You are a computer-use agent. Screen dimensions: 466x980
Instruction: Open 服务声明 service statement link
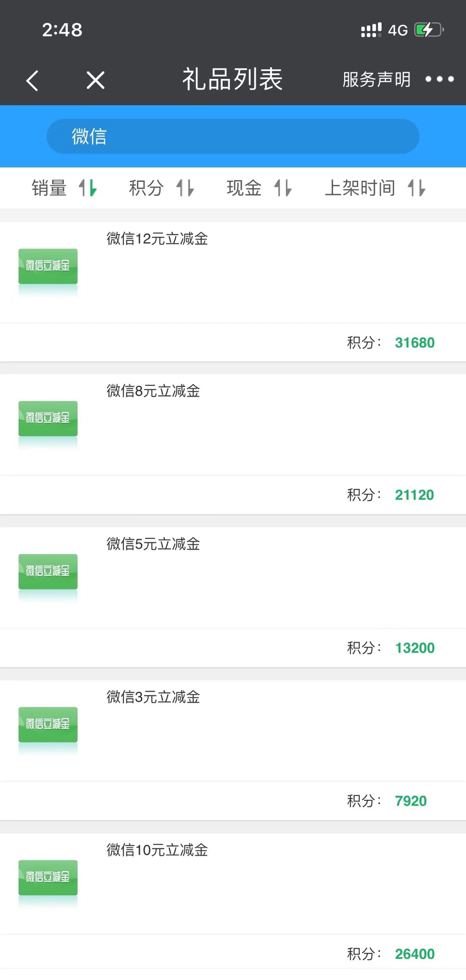(376, 79)
